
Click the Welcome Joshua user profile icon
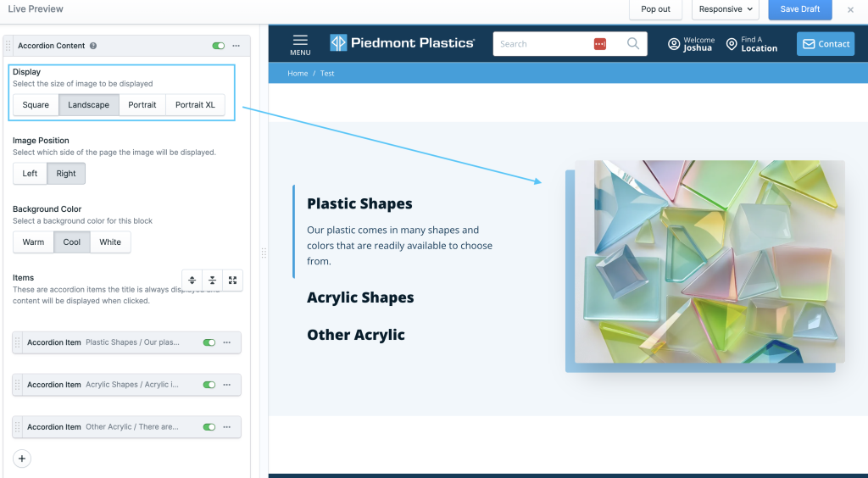[x=674, y=44]
